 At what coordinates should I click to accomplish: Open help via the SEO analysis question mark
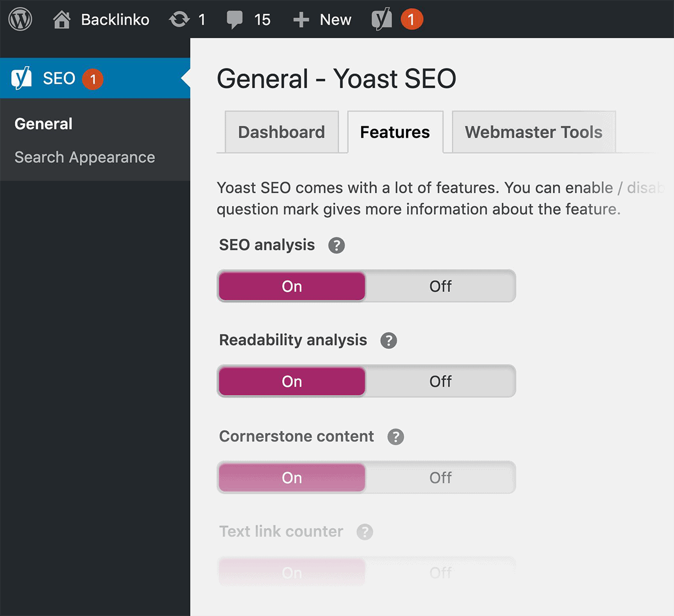click(336, 245)
